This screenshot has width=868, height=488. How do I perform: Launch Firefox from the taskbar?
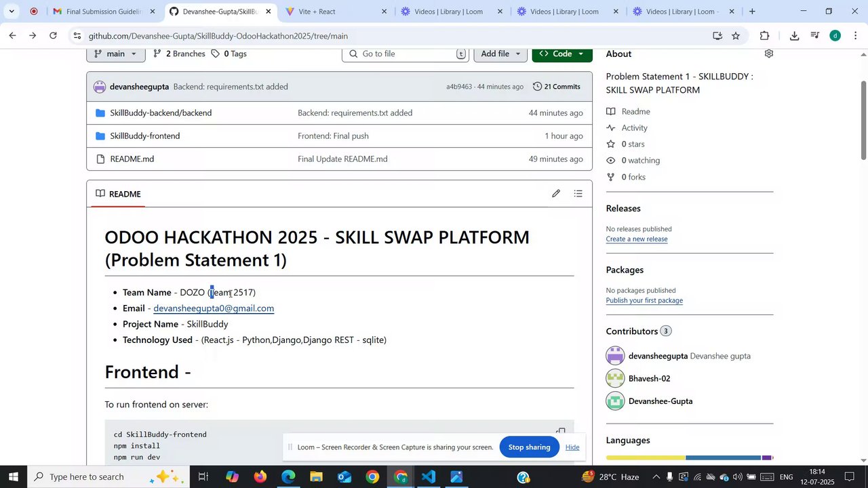point(260,477)
